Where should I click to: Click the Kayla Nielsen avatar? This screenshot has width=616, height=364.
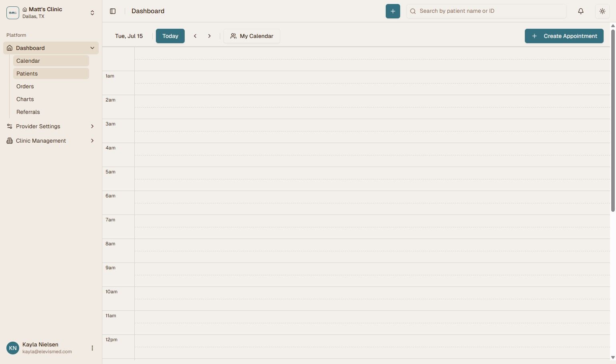[13, 348]
